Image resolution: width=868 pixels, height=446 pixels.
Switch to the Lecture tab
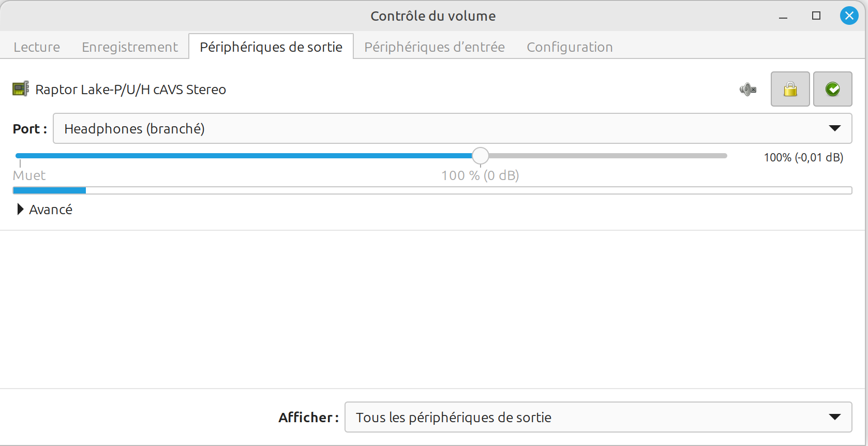[x=37, y=47]
